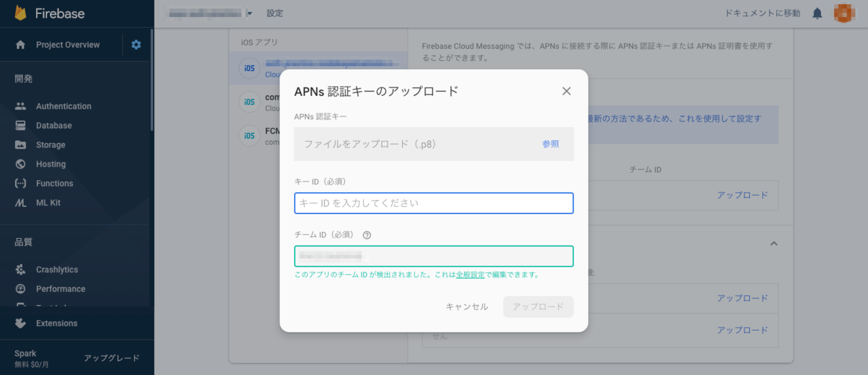Screen dimensions: 868x375
Task: Click the Functions brackets icon
Action: [20, 183]
